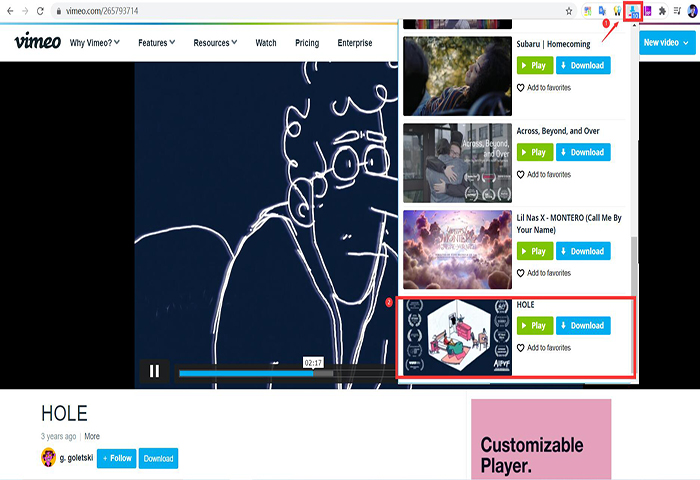
Task: Open the New video dropdown button
Action: pos(667,43)
